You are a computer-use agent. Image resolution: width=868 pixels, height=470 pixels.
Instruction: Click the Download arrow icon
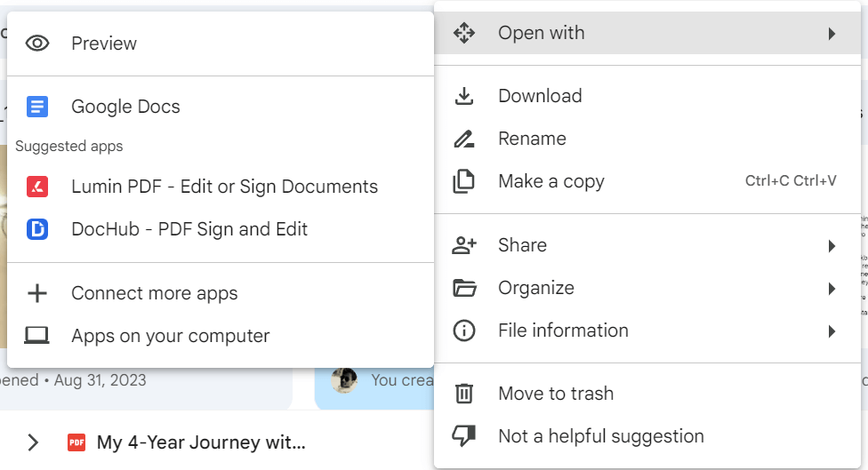pyautogui.click(x=463, y=96)
